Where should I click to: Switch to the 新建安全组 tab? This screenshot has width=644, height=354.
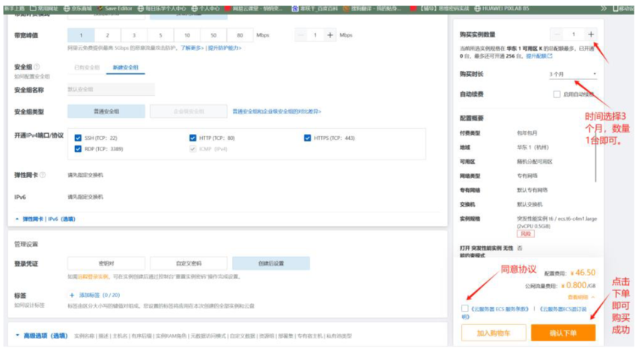point(126,67)
